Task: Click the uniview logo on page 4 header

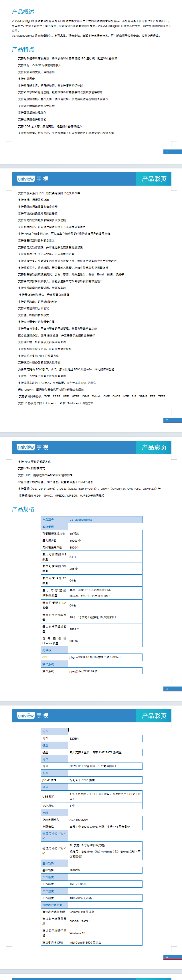Action: pyautogui.click(x=26, y=715)
